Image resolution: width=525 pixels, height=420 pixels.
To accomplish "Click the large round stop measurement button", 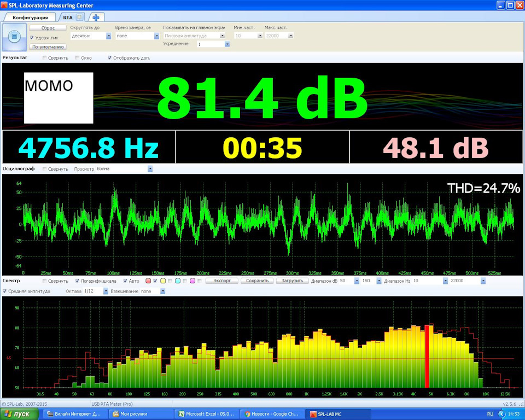I will click(x=14, y=36).
